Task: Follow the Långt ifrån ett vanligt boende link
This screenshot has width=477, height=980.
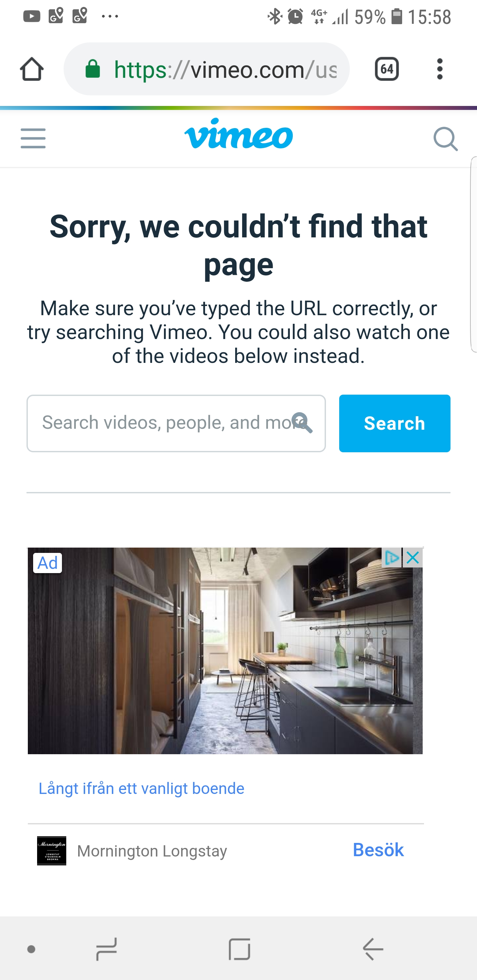Action: tap(142, 788)
